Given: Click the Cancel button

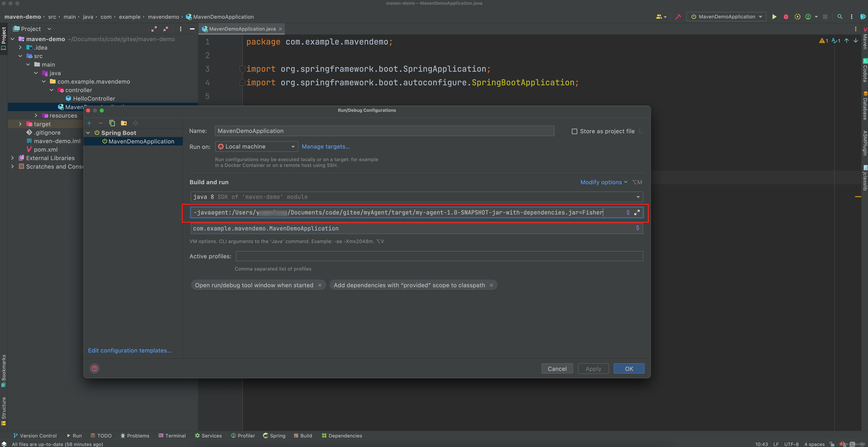Looking at the screenshot, I should point(557,369).
